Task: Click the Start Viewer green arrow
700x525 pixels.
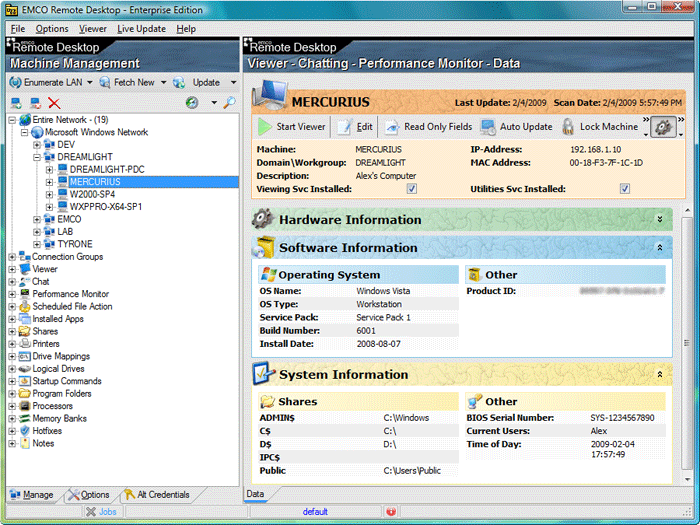Action: [265, 127]
